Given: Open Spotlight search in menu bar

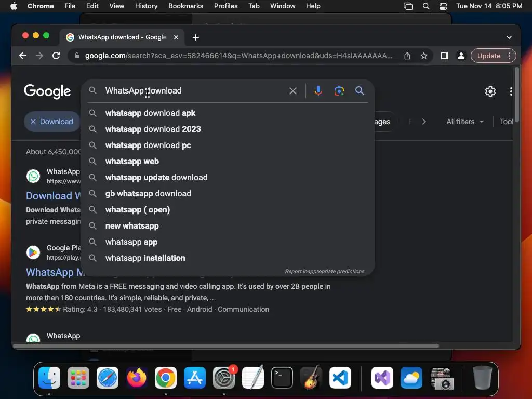Looking at the screenshot, I should click(x=426, y=6).
